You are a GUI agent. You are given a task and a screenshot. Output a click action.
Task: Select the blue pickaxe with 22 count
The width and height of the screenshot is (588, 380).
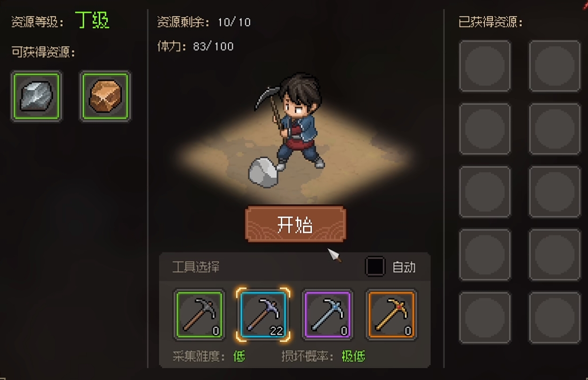(263, 315)
